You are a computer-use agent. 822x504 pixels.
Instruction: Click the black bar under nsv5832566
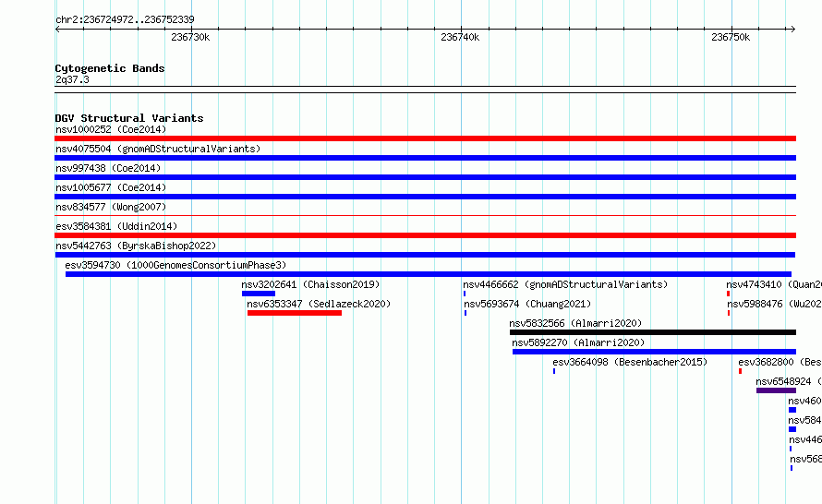coord(653,332)
